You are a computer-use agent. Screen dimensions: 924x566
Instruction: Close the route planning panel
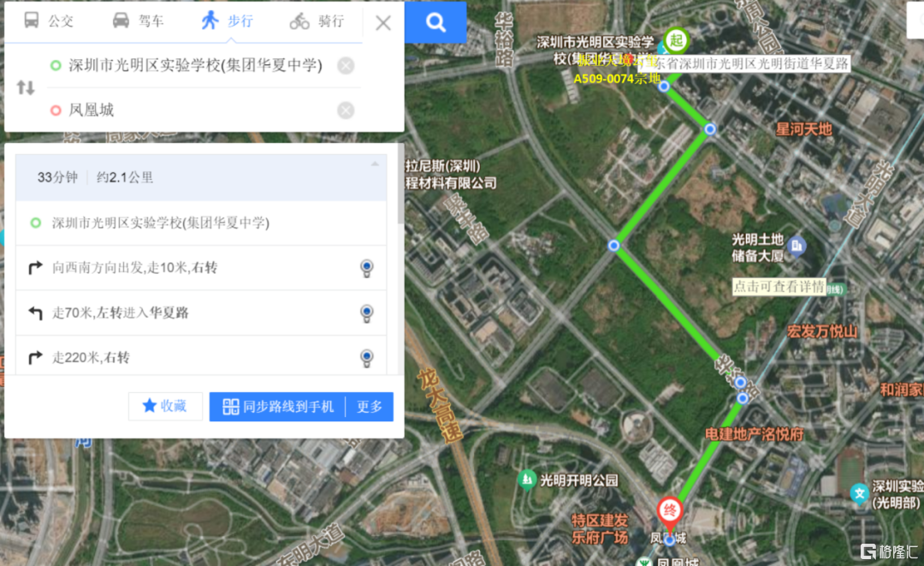[383, 23]
